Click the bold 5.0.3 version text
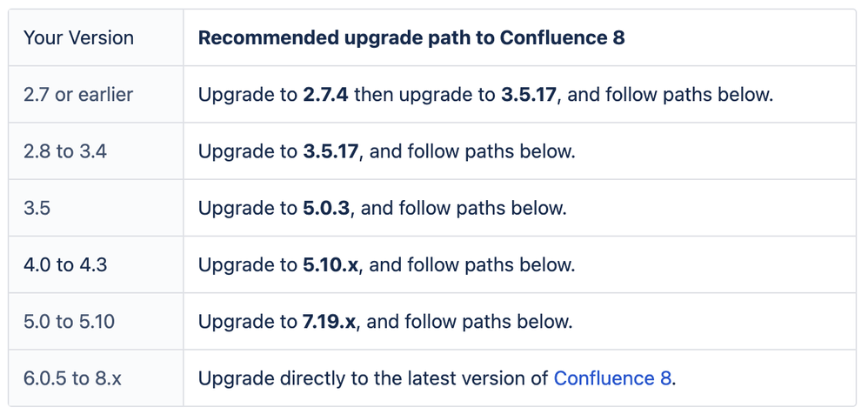The image size is (868, 414). pos(326,208)
